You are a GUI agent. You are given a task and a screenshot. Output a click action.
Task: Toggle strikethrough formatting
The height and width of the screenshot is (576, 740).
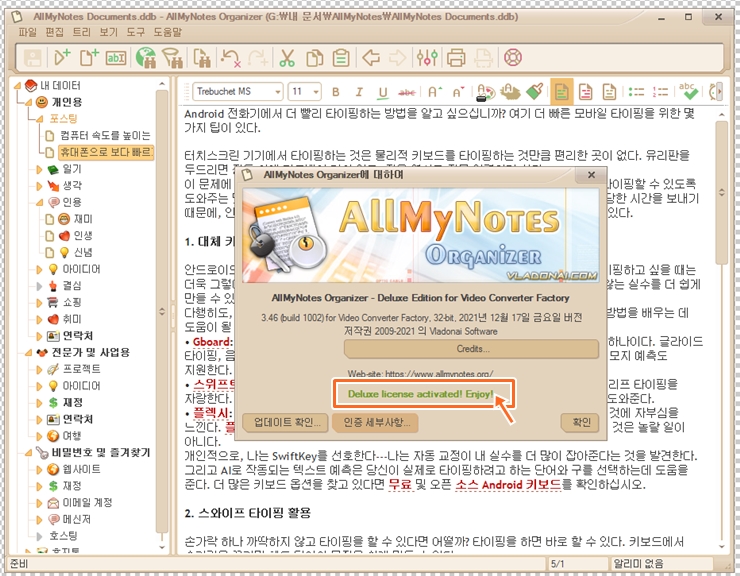(x=407, y=92)
